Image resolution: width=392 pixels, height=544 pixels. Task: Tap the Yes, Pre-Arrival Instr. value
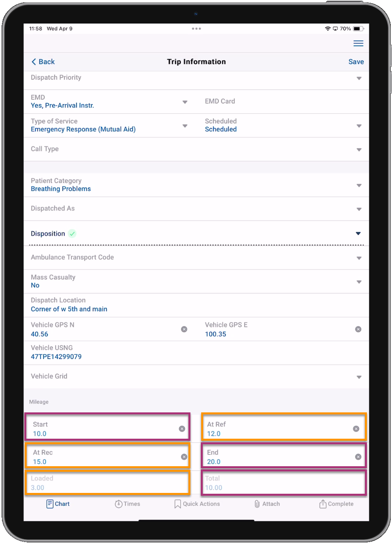(63, 106)
